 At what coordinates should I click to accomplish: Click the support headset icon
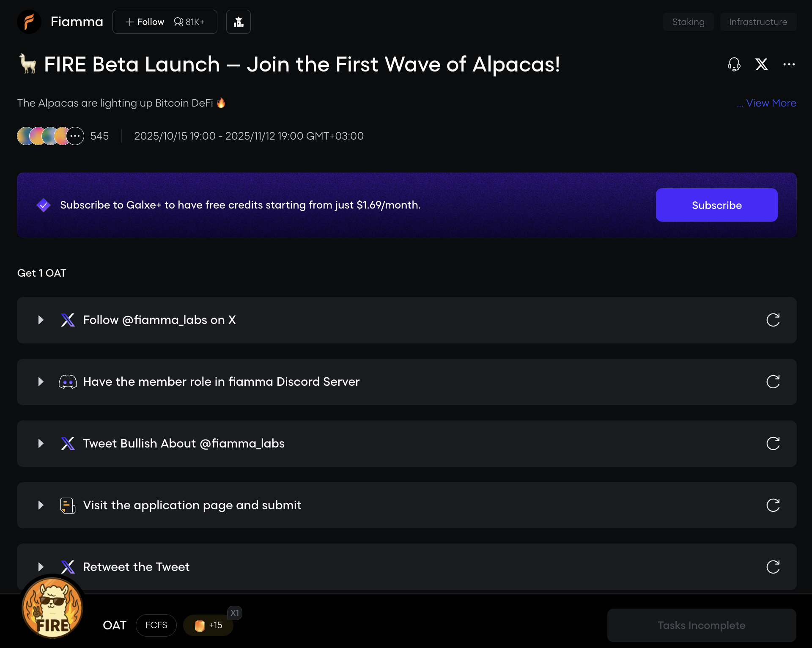coord(734,64)
